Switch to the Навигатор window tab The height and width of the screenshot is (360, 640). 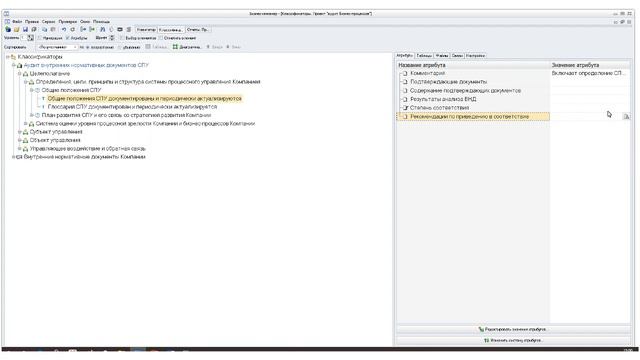pos(146,30)
